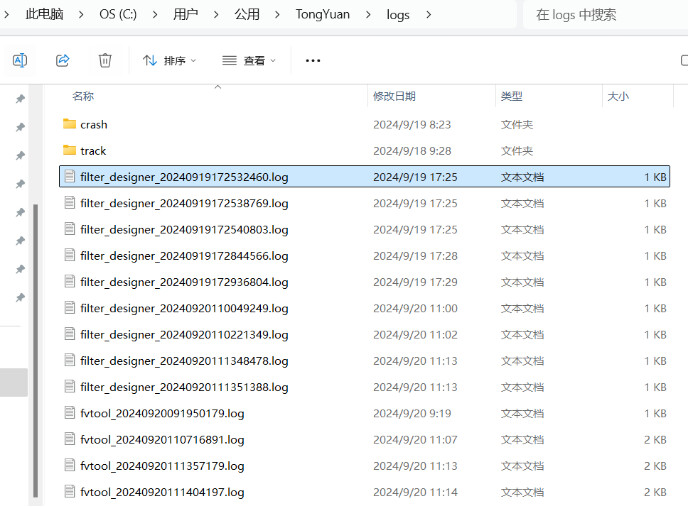Click the 此电脑 breadcrumb
688x507 pixels.
click(x=44, y=14)
